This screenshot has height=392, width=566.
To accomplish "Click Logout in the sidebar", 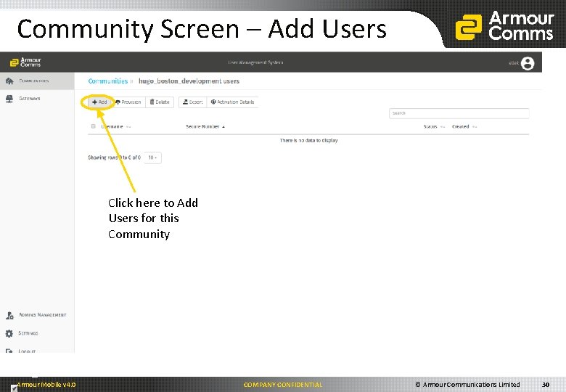I will click(37, 351).
